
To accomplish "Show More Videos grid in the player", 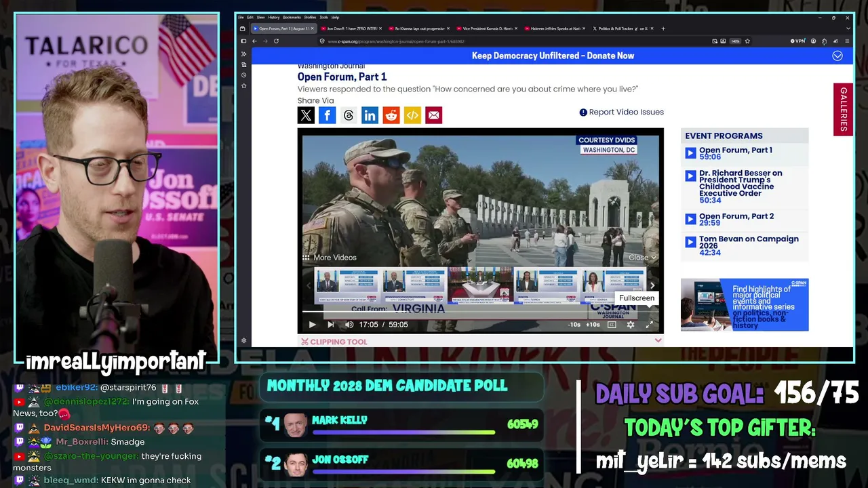I will click(x=330, y=258).
